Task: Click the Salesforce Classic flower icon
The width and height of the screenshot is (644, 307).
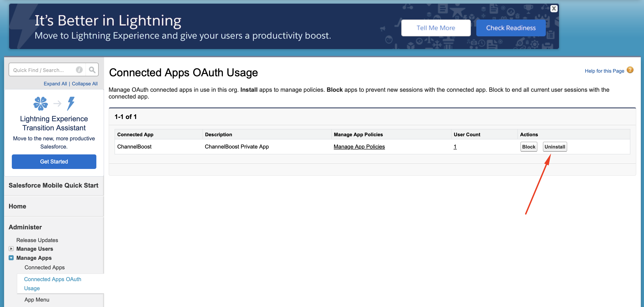Action: coord(40,103)
